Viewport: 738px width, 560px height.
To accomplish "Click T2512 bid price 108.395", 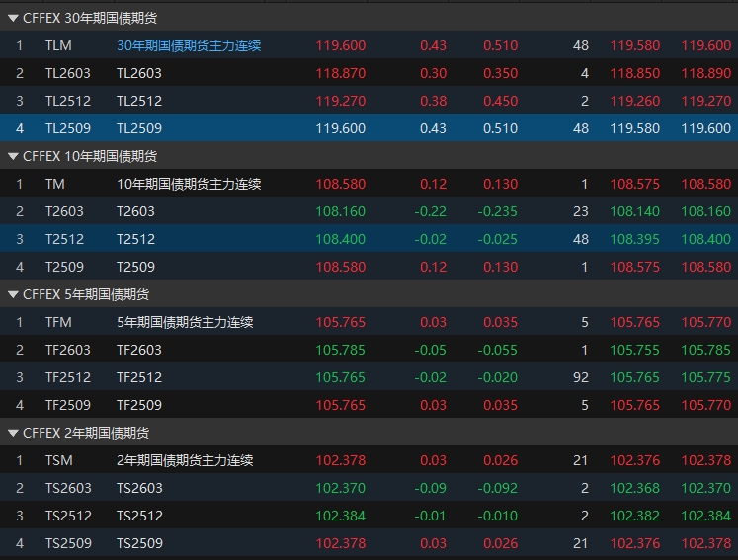I will click(635, 239).
